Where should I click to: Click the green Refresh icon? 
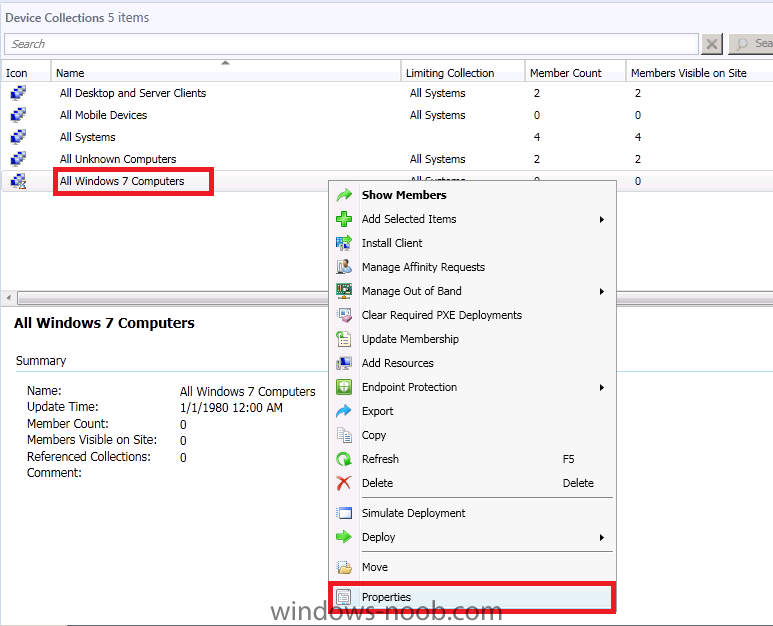coord(344,459)
